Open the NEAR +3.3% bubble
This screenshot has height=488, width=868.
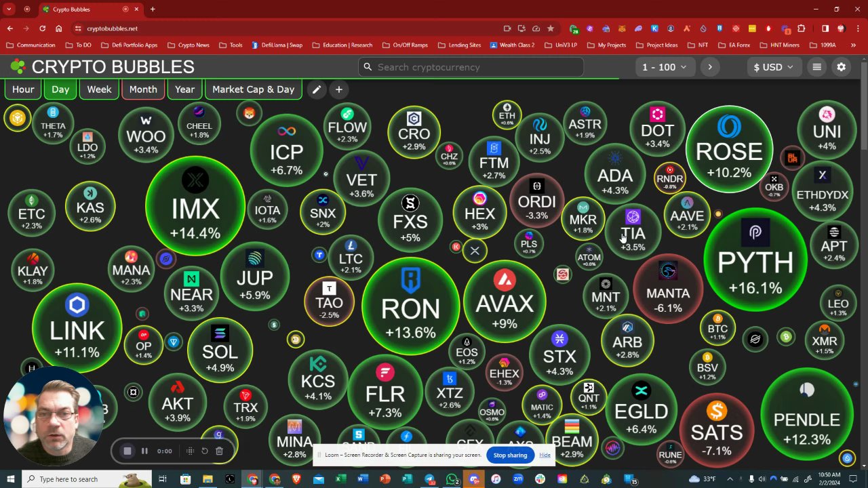tap(191, 293)
